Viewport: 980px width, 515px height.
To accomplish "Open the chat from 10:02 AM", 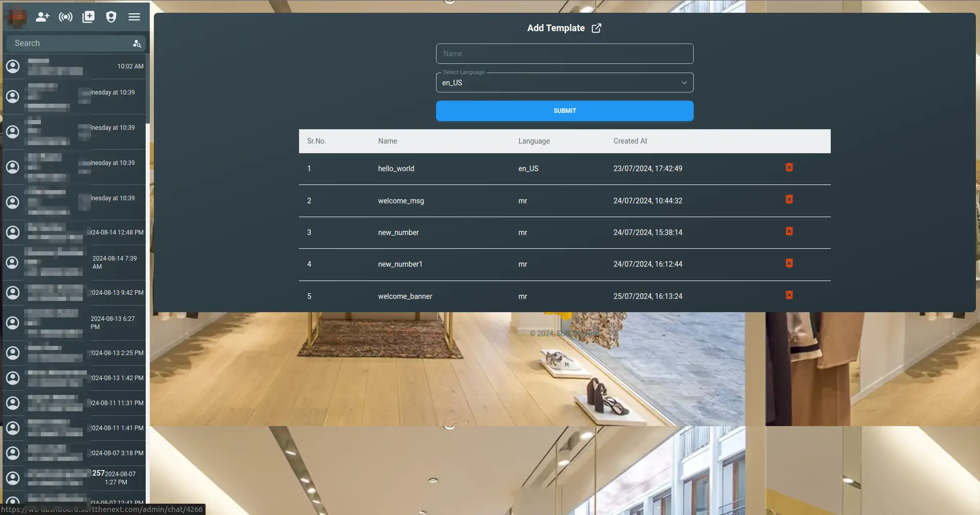I will 74,66.
